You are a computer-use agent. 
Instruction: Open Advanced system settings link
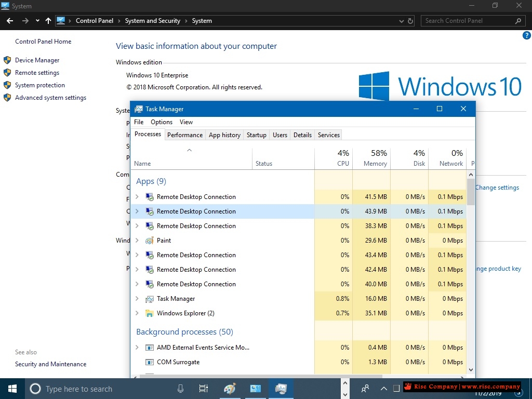[50, 98]
